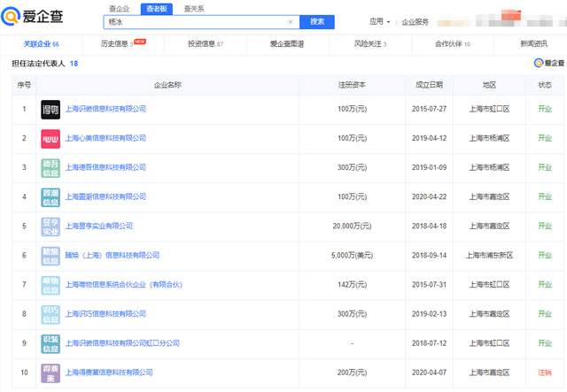Switch to the 查关系 search tab

click(x=194, y=9)
